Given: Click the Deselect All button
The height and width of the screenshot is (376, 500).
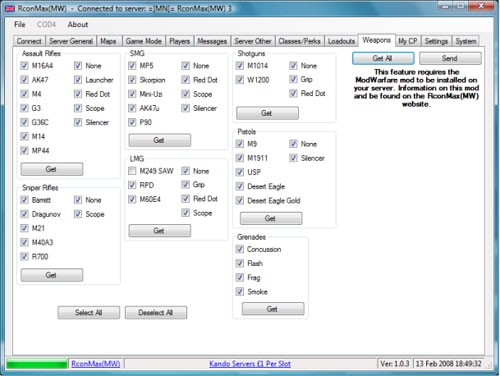Looking at the screenshot, I should click(156, 313).
